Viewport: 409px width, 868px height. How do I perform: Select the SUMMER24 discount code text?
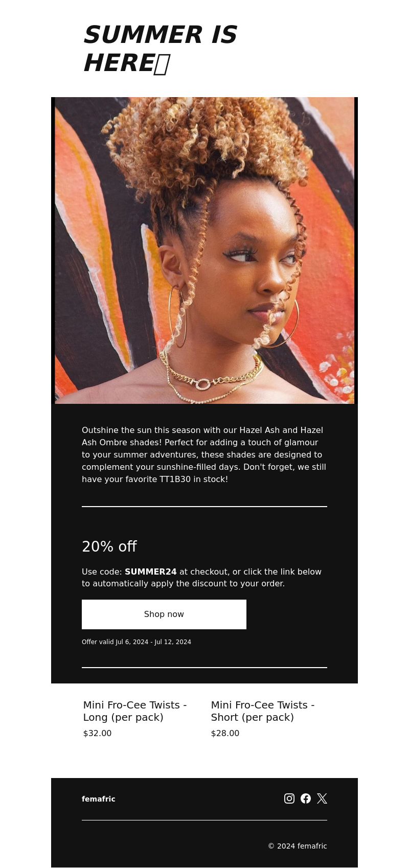[x=151, y=572]
